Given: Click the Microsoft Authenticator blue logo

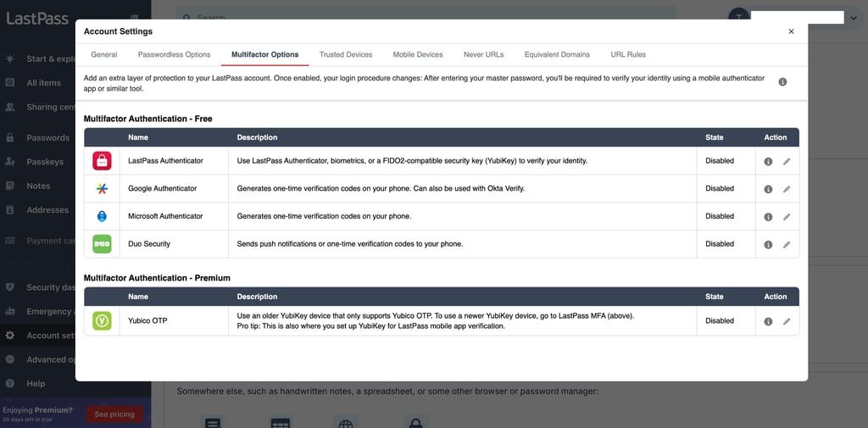Looking at the screenshot, I should click(102, 216).
